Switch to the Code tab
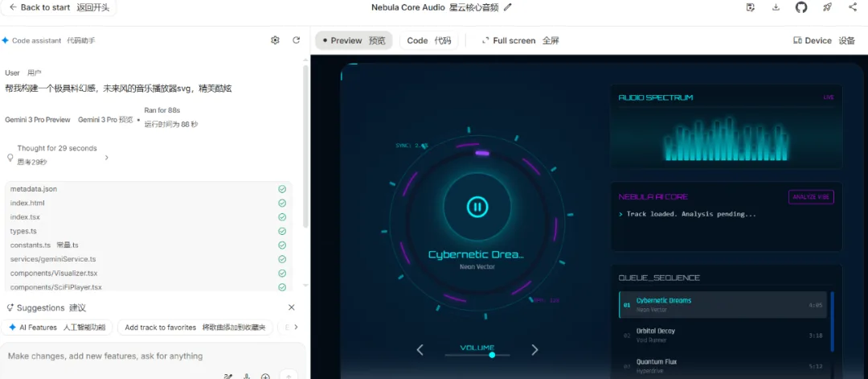The width and height of the screenshot is (868, 379). pos(429,40)
